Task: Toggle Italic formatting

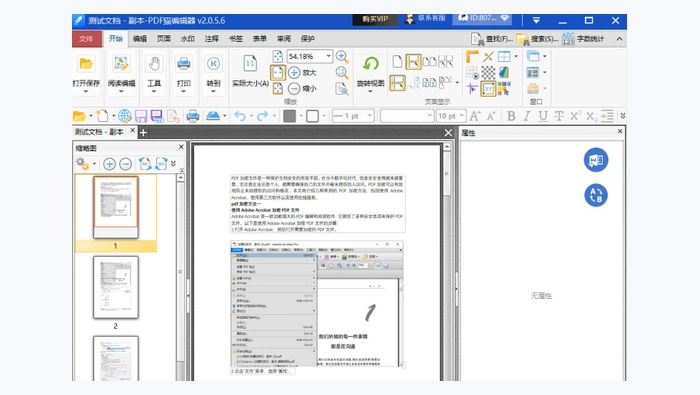Action: click(527, 116)
